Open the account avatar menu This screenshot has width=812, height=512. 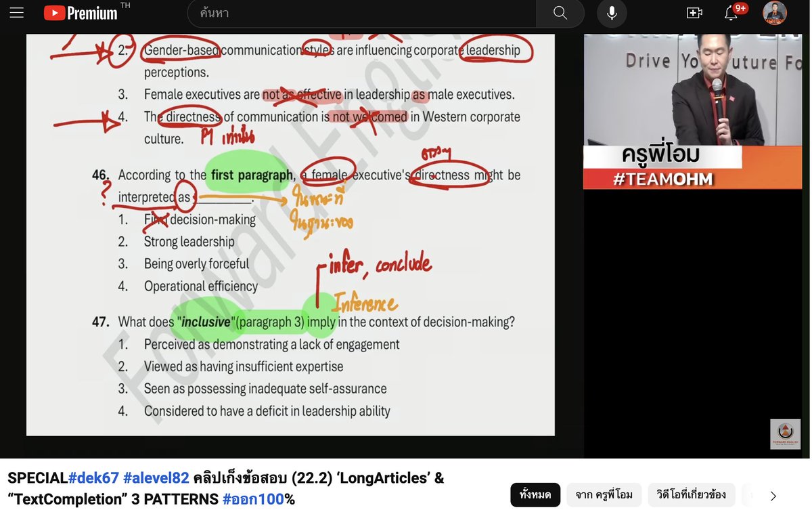pos(775,13)
